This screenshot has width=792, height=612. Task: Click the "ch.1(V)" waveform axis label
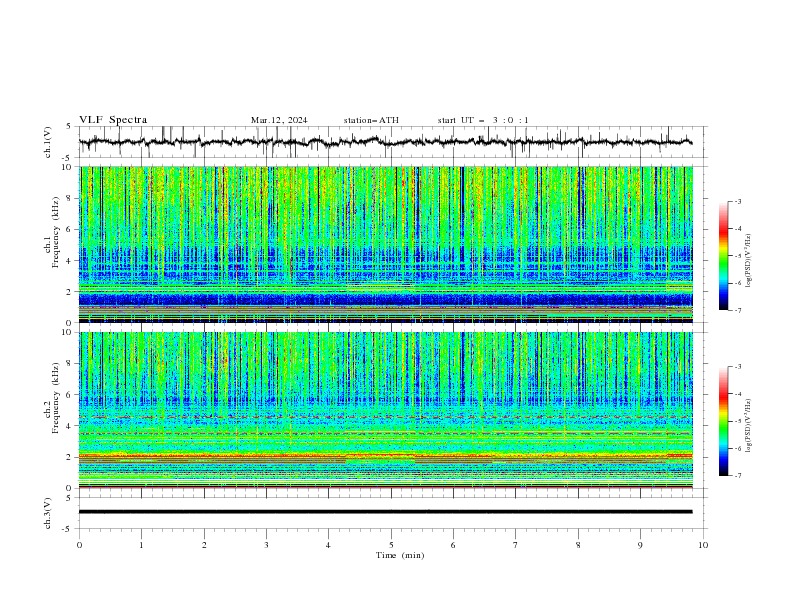point(48,142)
